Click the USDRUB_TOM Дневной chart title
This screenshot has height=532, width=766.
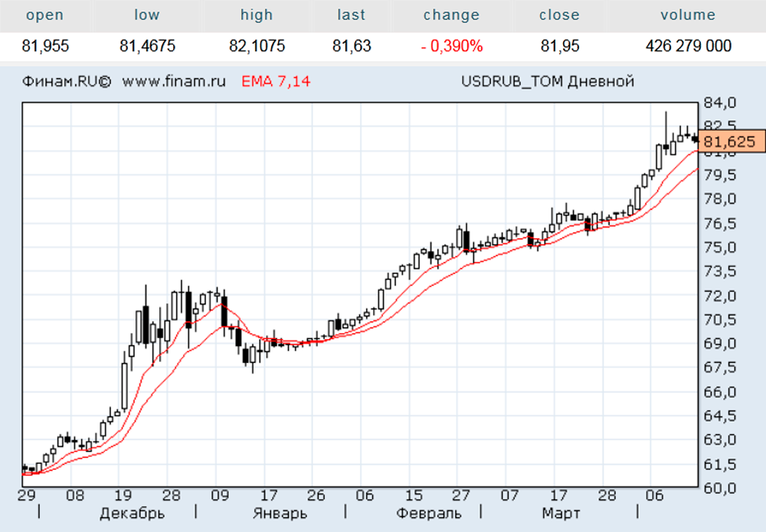[x=547, y=81]
